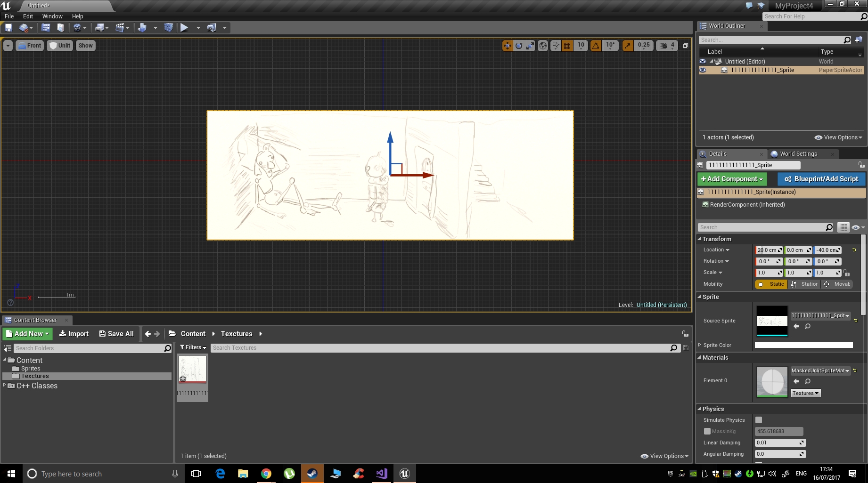Toggle rotation snap angle icon
The height and width of the screenshot is (483, 868).
pos(596,46)
